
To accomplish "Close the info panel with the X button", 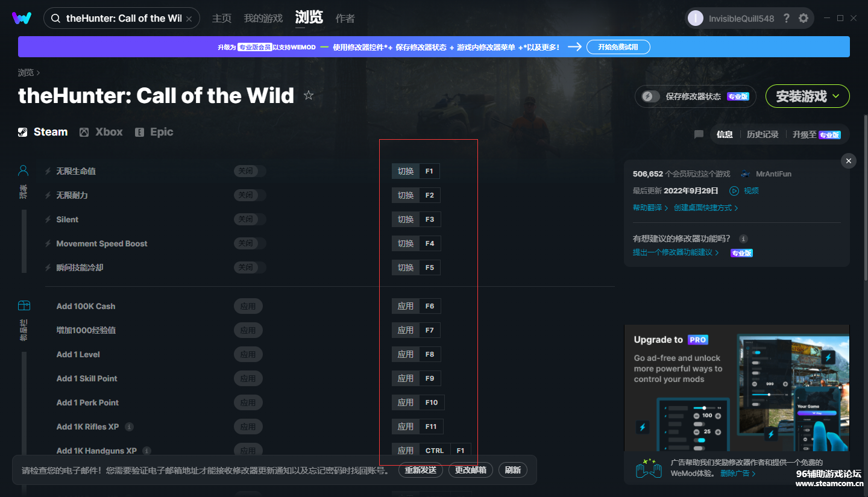I will (848, 161).
